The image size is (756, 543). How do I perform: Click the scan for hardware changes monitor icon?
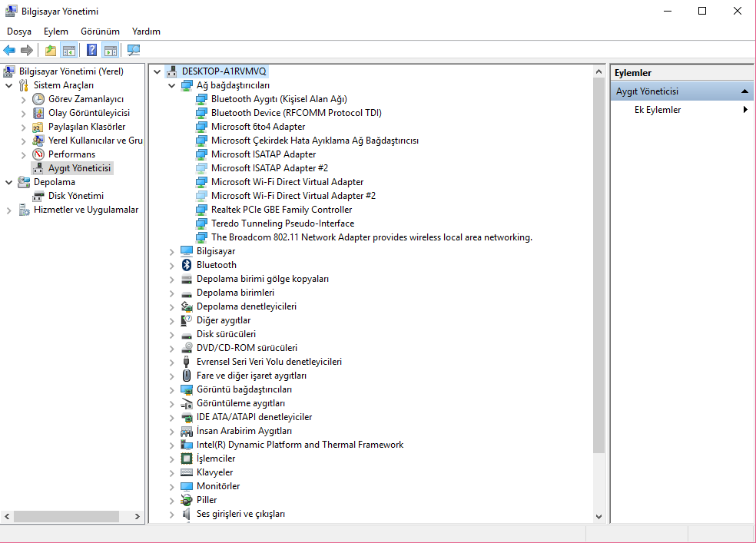tap(133, 50)
